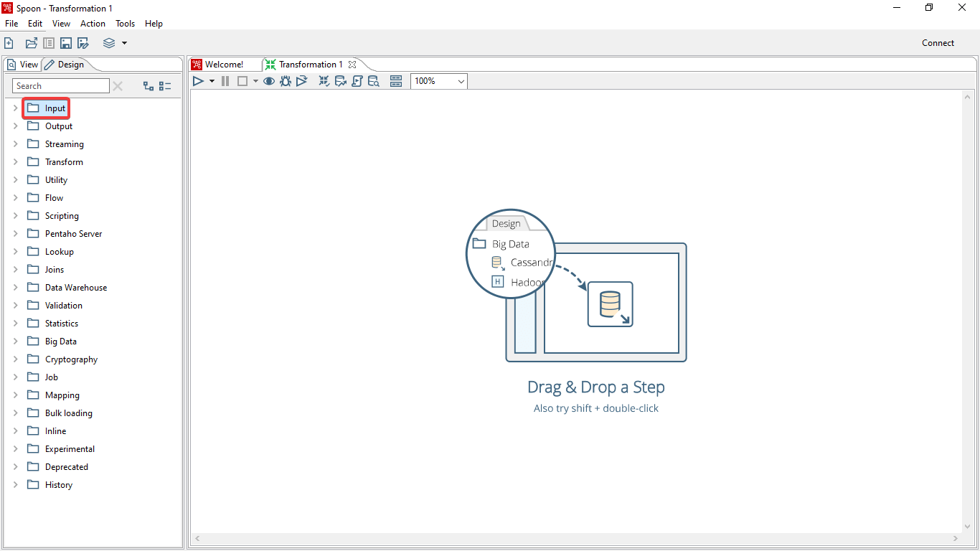Clear the search with X icon

(118, 86)
